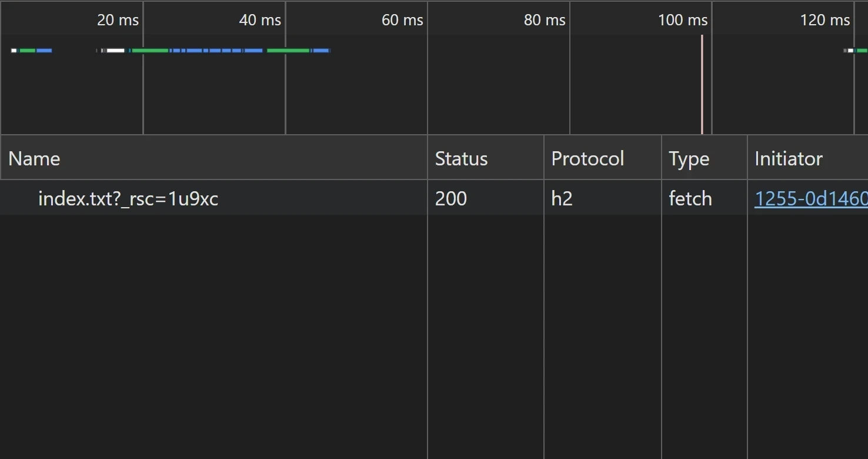Screen dimensions: 868x459
Task: Click the 20 ms timeline label
Action: (118, 20)
